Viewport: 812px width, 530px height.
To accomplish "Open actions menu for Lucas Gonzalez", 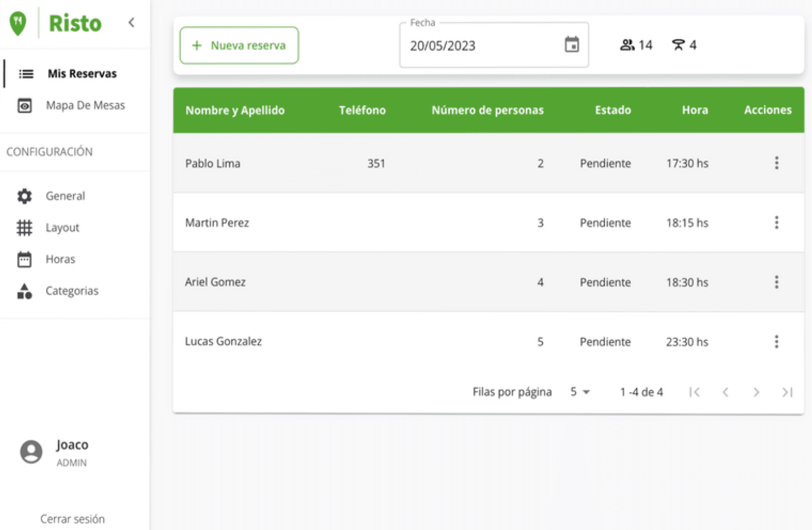I will click(x=777, y=342).
